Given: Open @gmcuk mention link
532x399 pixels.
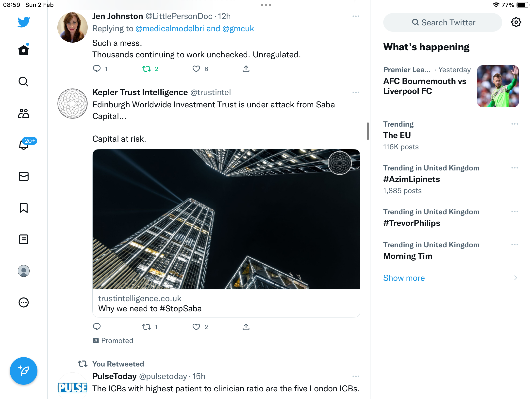Looking at the screenshot, I should click(x=238, y=29).
